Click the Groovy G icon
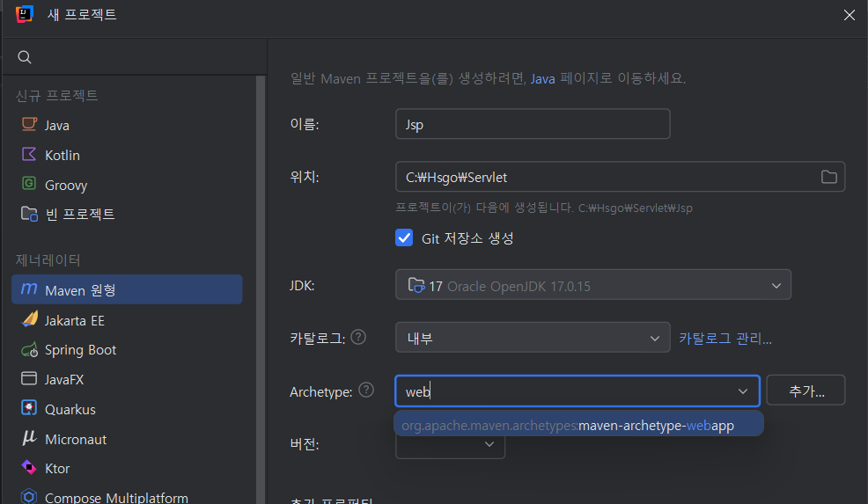This screenshot has width=868, height=504. click(x=29, y=183)
